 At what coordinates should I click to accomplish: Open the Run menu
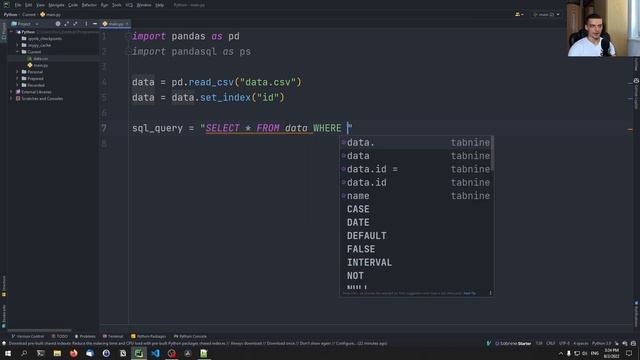click(104, 5)
